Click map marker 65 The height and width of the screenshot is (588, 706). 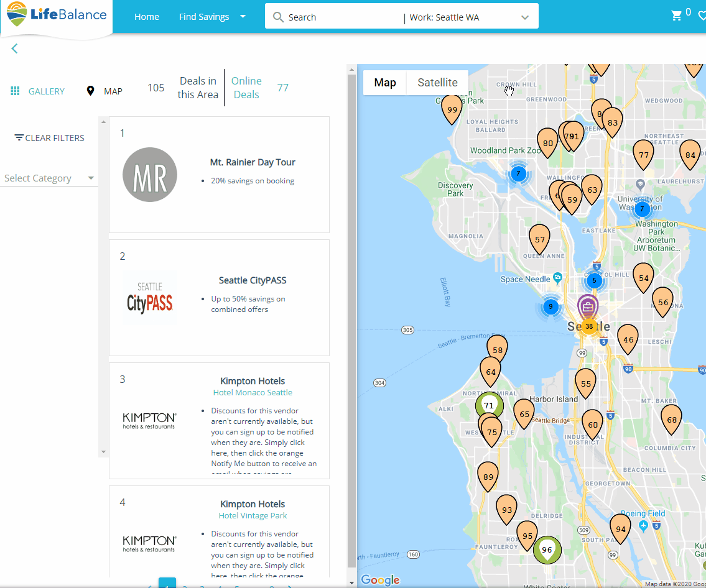tap(524, 414)
